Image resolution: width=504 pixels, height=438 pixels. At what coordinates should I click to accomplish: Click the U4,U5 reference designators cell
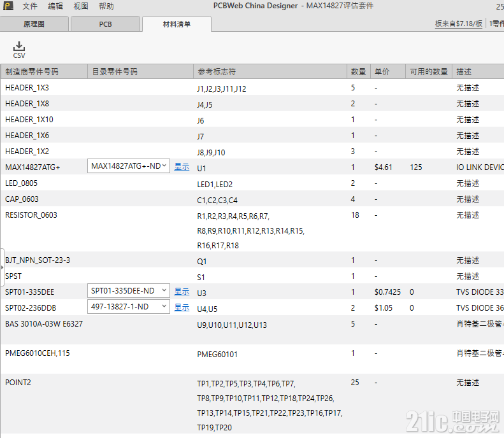tap(207, 309)
